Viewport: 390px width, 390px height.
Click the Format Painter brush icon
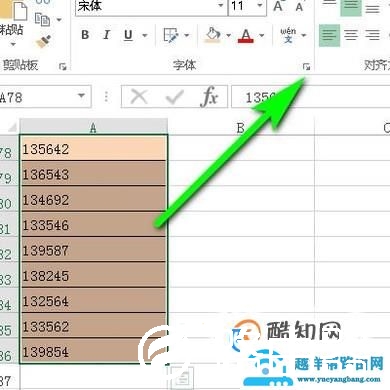click(x=44, y=41)
